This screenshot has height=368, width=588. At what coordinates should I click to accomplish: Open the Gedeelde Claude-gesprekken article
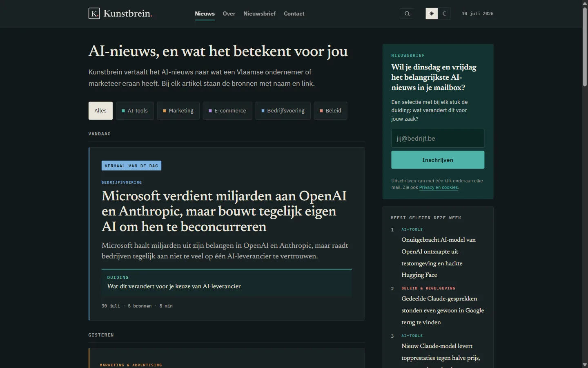point(443,310)
